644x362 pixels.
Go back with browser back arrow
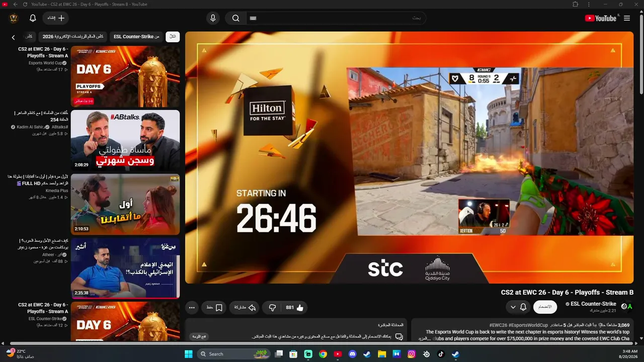(x=15, y=4)
